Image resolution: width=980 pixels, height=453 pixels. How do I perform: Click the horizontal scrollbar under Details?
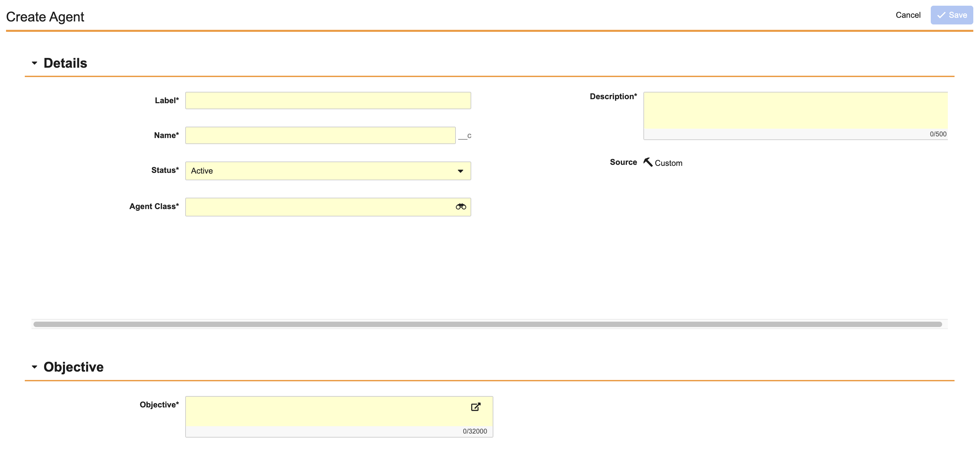coord(487,324)
